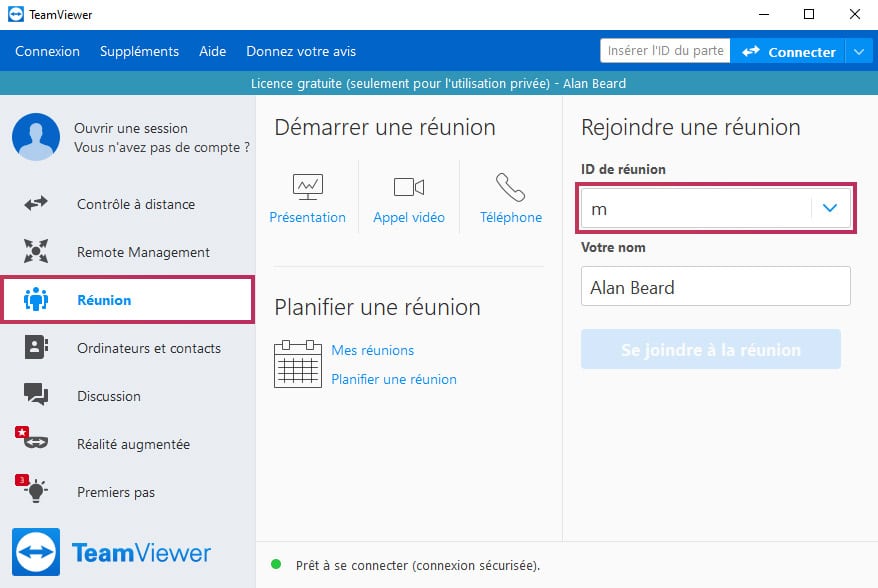This screenshot has height=588, width=878.
Task: Click the Présentation label link
Action: coord(307,217)
